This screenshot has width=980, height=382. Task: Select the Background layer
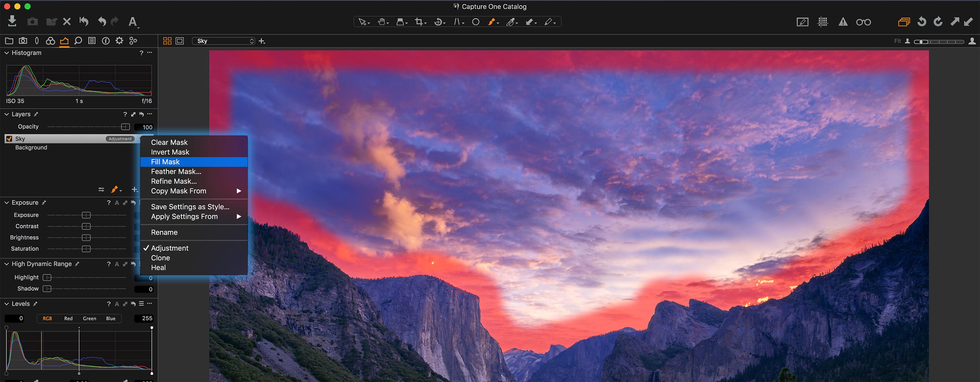[31, 147]
